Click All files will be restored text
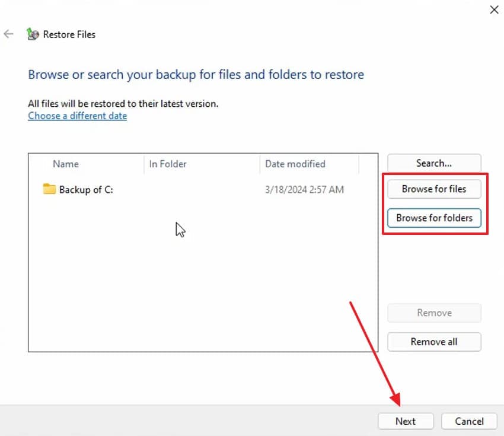Screen dimensions: 504x436 (123, 104)
